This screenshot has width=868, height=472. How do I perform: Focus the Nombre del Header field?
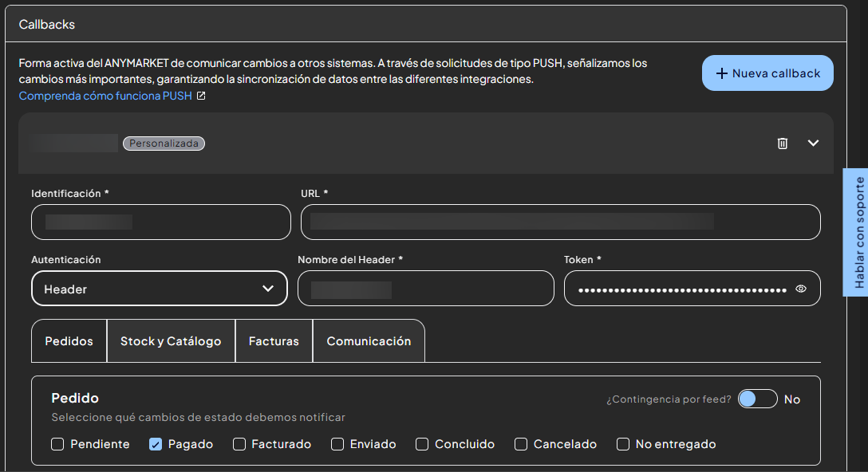426,289
